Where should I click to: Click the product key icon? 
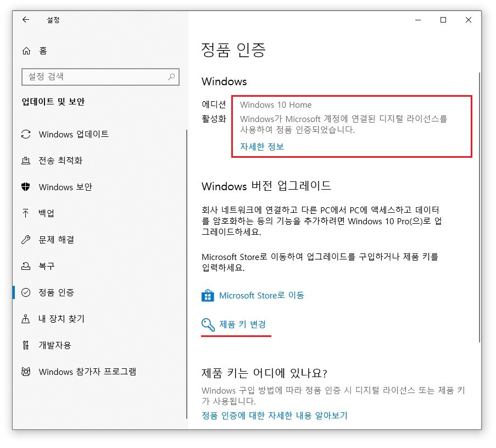point(208,324)
